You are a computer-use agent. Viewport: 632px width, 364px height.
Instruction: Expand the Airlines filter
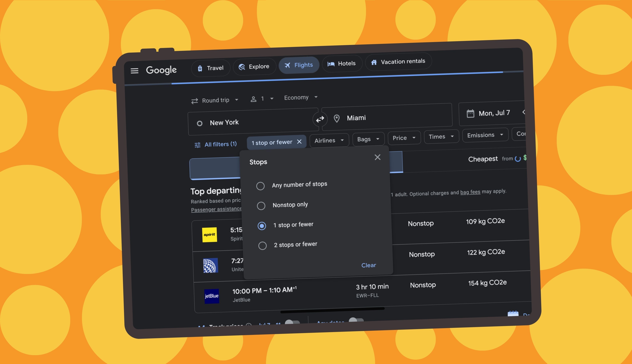point(329,140)
